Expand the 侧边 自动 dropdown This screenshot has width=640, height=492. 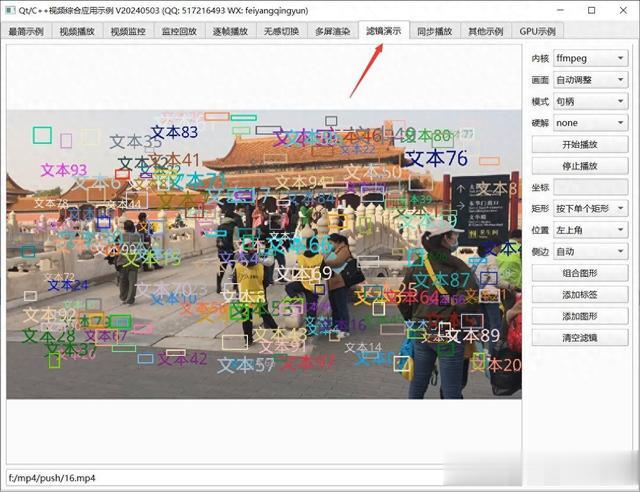(590, 252)
